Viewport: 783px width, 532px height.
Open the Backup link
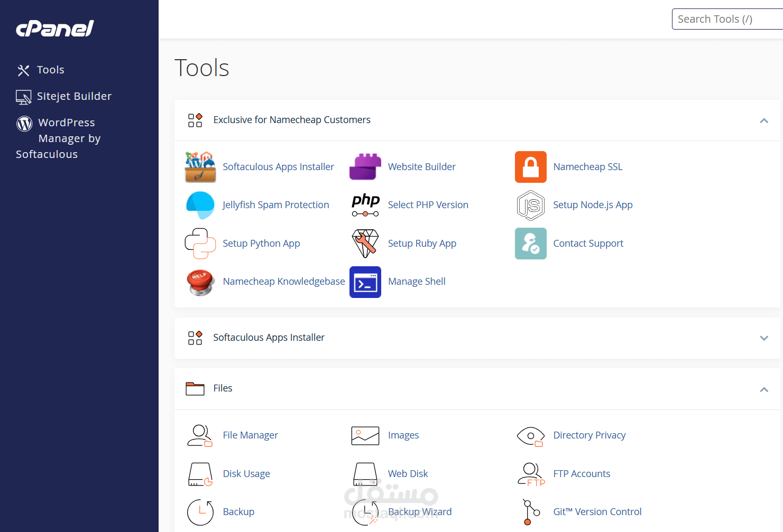point(238,512)
